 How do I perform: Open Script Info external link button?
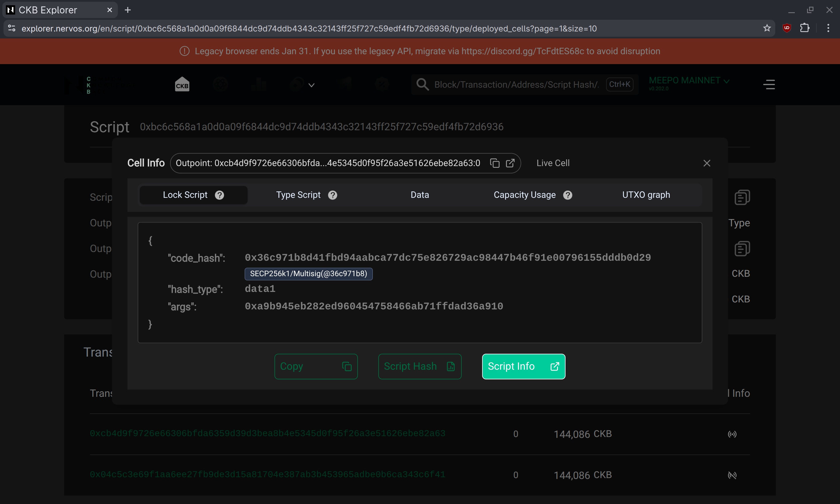pos(524,366)
